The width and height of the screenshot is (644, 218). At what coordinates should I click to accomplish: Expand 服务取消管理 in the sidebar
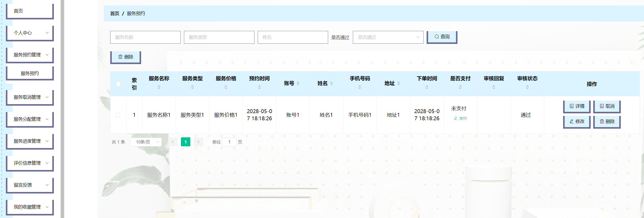pos(30,97)
